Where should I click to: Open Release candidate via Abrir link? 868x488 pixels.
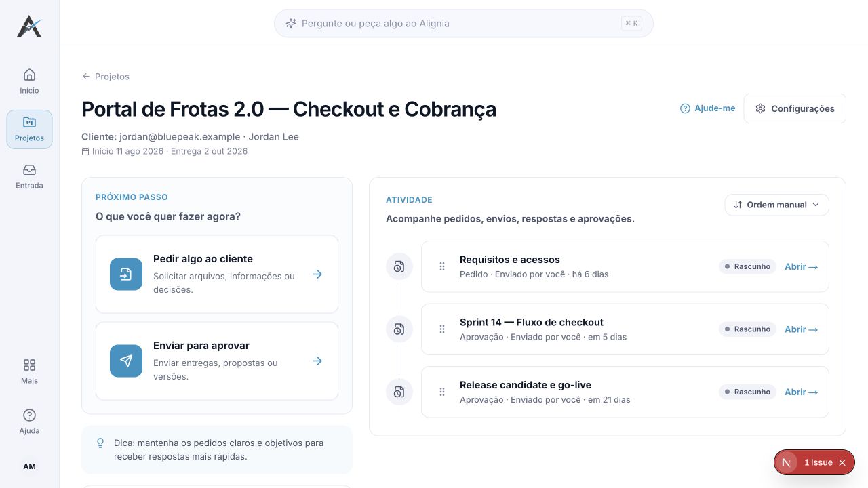click(801, 392)
